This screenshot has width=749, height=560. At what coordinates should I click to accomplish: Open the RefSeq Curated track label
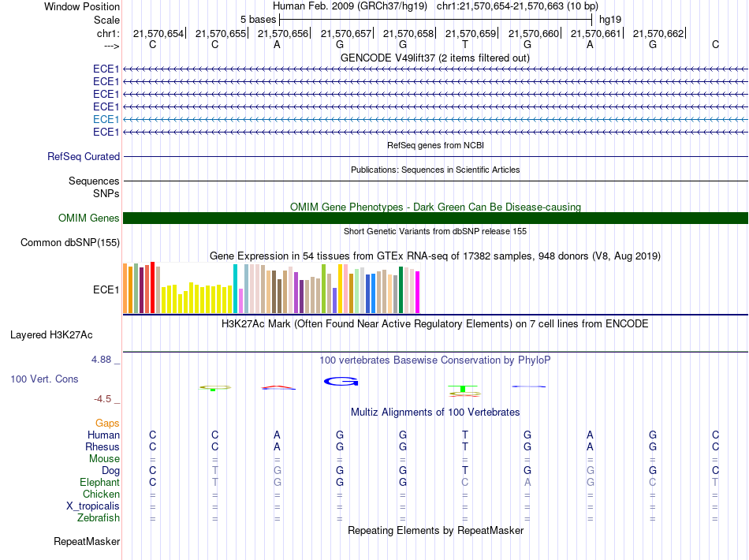(x=83, y=157)
